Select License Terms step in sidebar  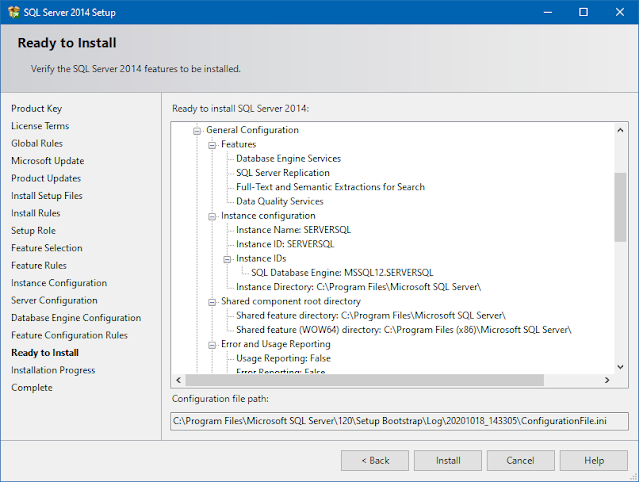coord(40,126)
